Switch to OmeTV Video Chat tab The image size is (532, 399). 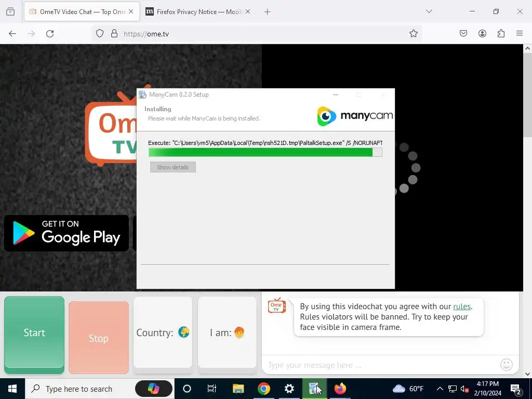82,11
